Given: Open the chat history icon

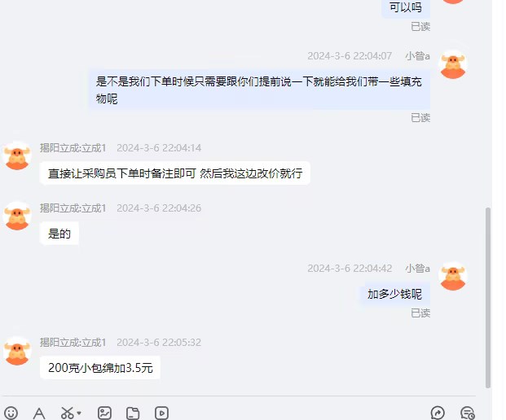Looking at the screenshot, I should pos(467,413).
